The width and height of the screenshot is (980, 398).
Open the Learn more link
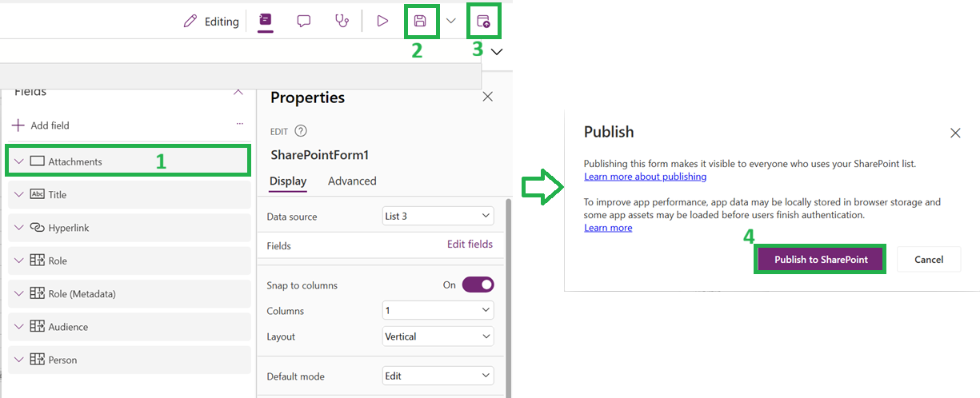click(x=608, y=228)
